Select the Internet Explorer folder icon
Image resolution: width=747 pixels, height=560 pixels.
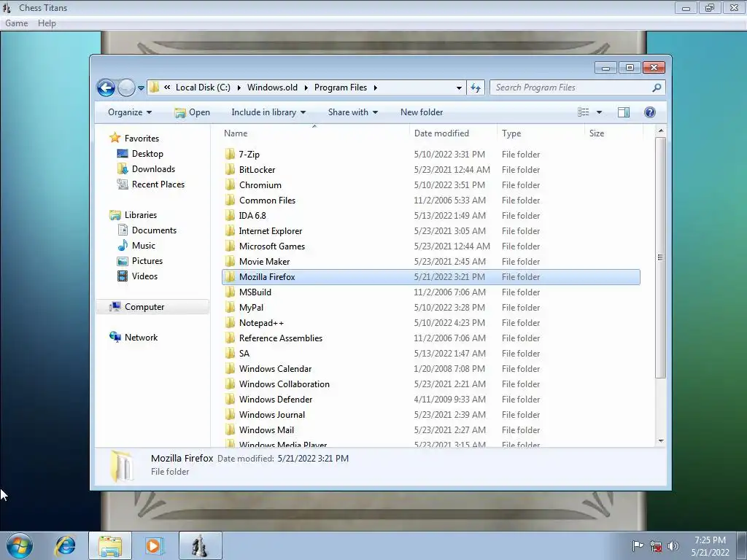(x=230, y=230)
